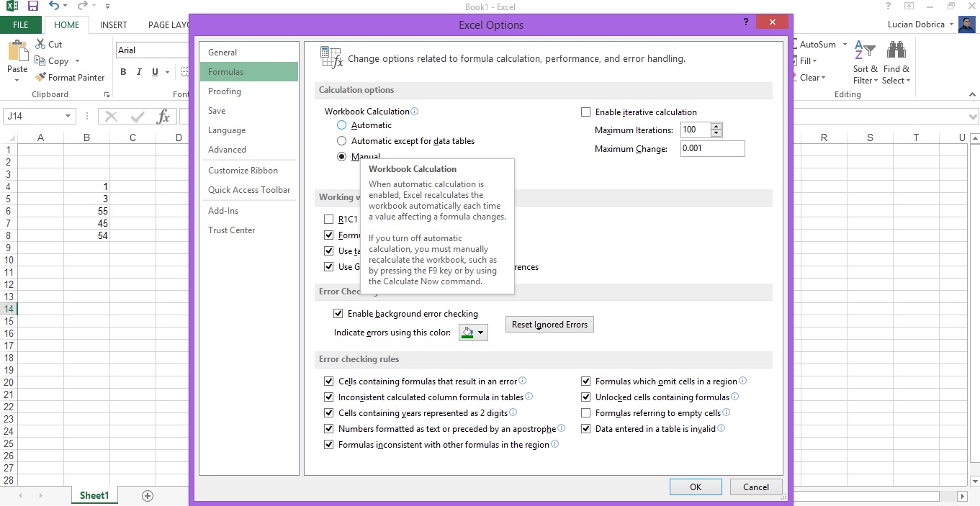Click the Undo arrow in title bar
The height and width of the screenshot is (506, 980).
(x=54, y=6)
